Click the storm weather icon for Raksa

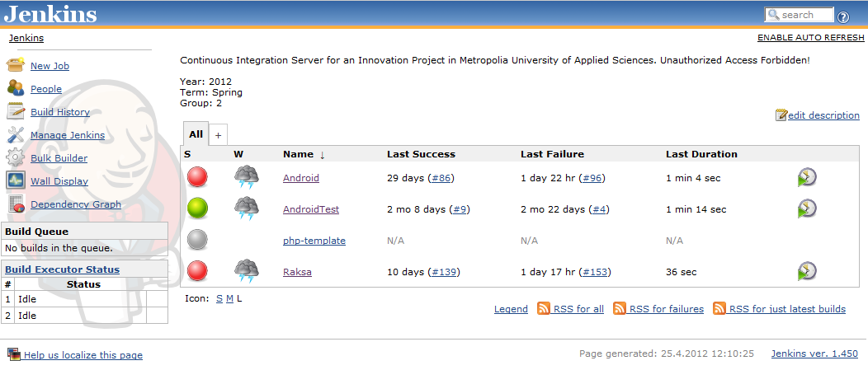pos(247,272)
